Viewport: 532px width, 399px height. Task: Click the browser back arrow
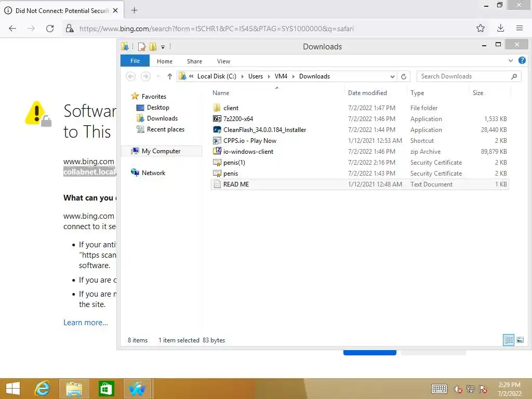coord(12,29)
